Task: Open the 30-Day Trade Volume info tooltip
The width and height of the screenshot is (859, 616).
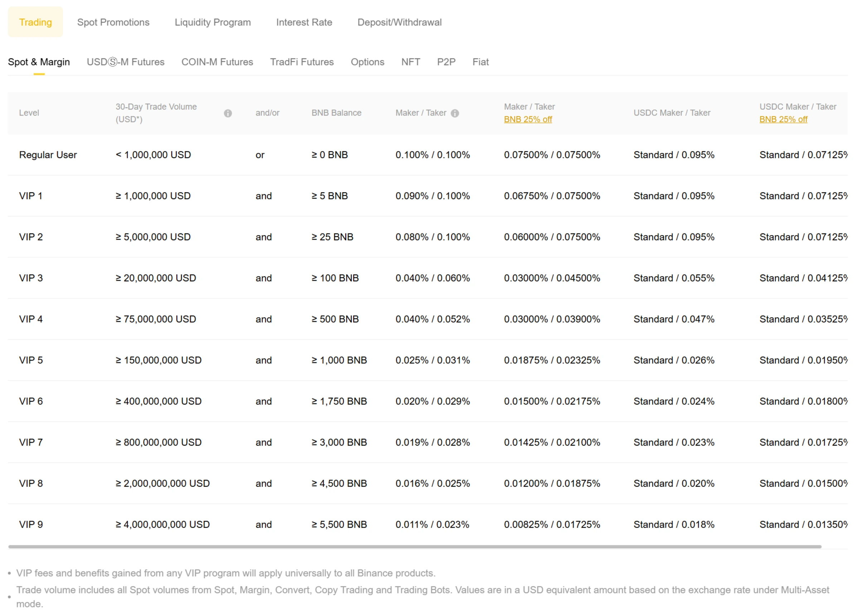Action: coord(228,112)
